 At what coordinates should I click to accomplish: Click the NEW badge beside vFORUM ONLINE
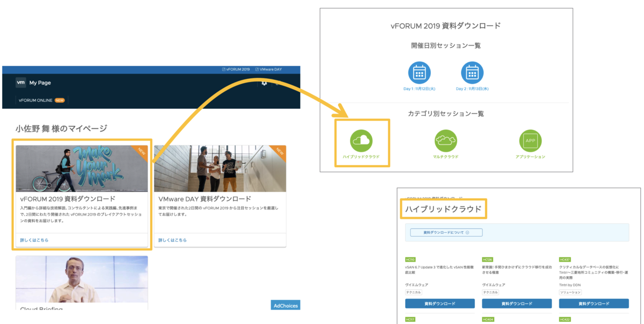tap(60, 100)
